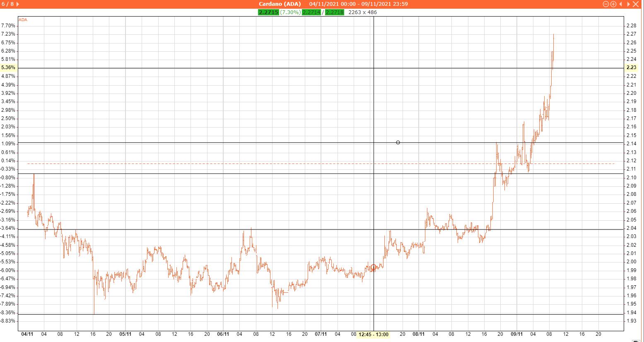
Task: Click the 04/11/2021 - 09/11/2021 date range
Action: pyautogui.click(x=358, y=4)
